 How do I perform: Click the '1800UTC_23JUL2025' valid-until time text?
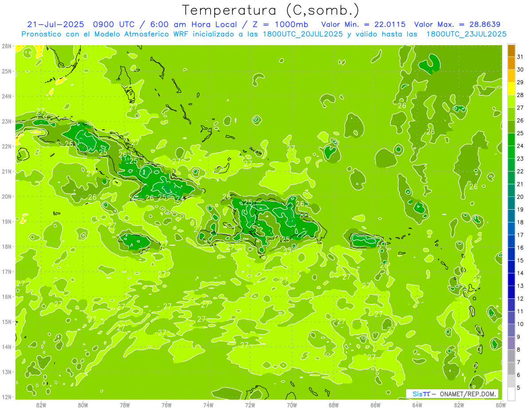pos(466,34)
